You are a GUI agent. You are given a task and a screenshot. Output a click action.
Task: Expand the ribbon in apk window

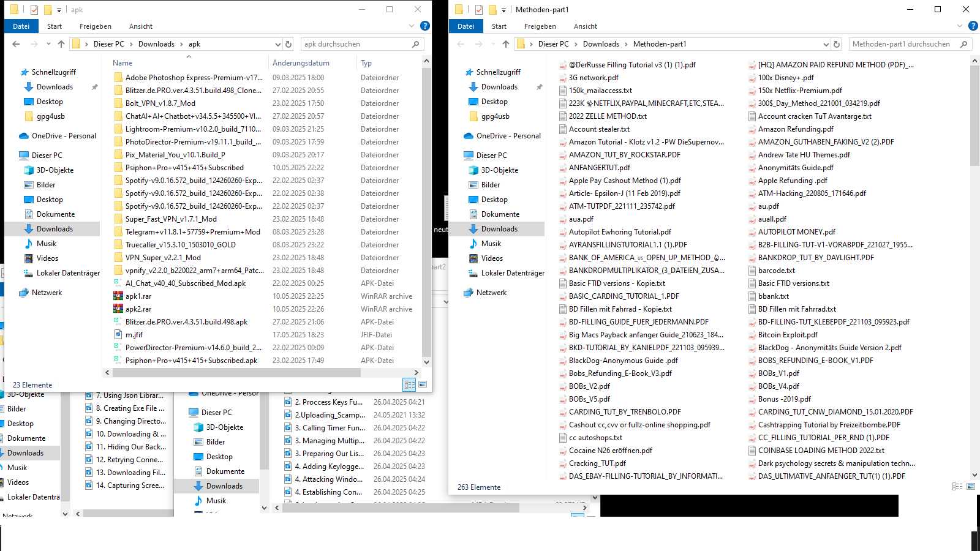coord(412,26)
